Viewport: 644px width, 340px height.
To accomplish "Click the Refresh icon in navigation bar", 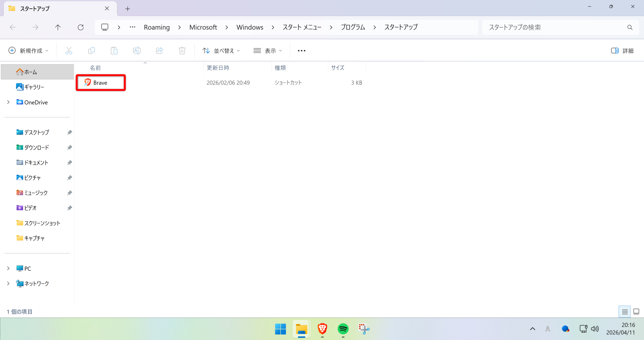I will pyautogui.click(x=80, y=27).
